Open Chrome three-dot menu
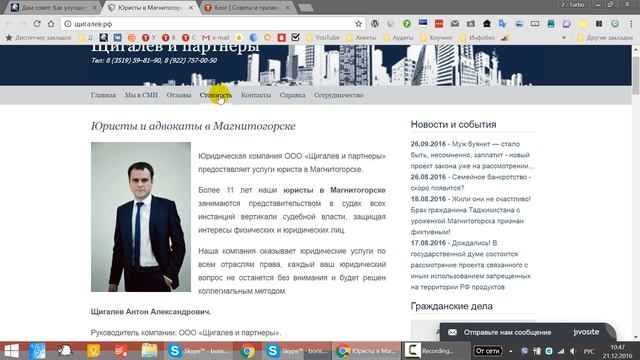This screenshot has height=360, width=640. (x=631, y=24)
